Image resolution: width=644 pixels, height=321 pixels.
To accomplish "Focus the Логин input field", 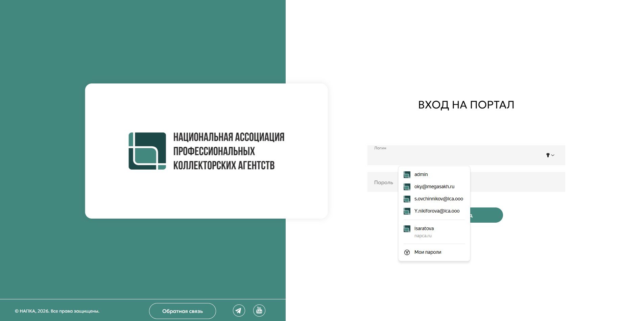I will 466,155.
